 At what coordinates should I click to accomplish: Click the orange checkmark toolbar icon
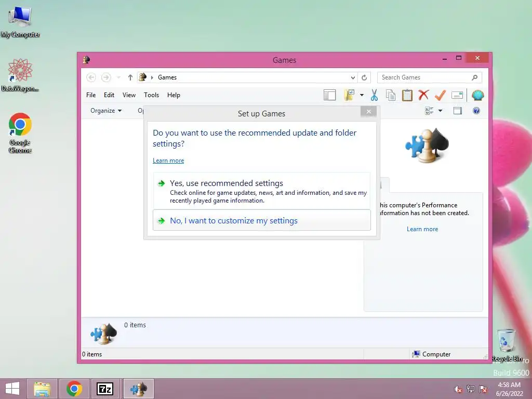point(440,95)
